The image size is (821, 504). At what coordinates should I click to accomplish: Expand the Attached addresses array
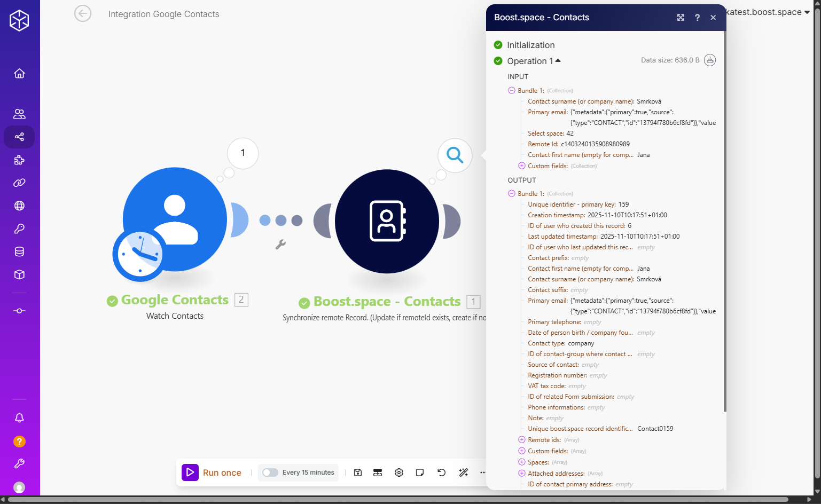[x=522, y=474]
